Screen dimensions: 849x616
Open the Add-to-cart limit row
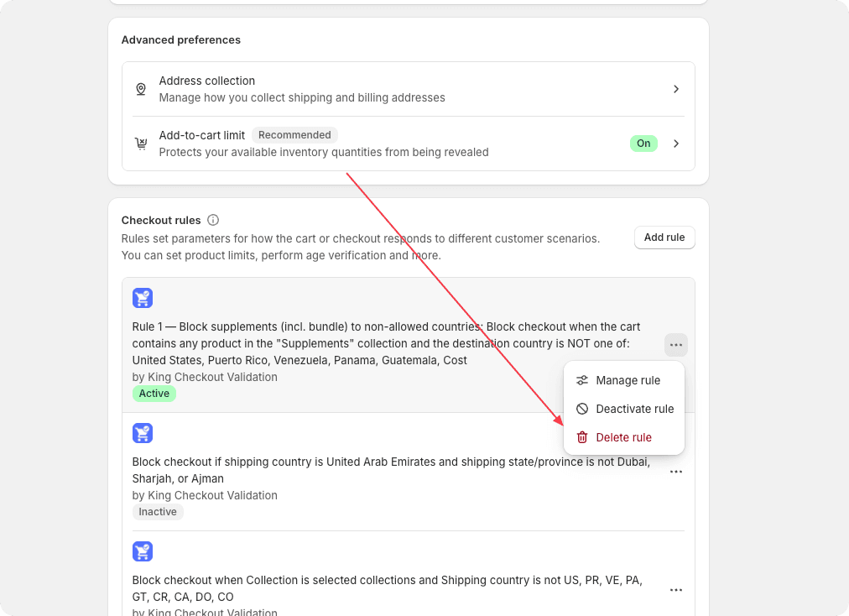point(409,144)
